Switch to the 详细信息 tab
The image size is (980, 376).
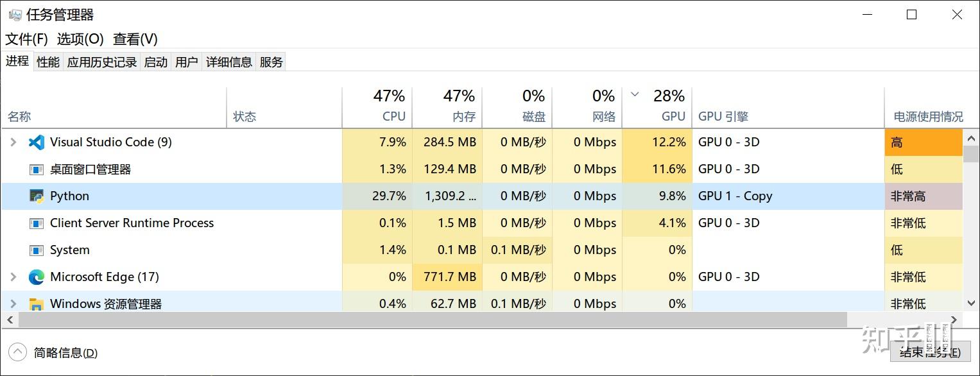click(x=229, y=62)
